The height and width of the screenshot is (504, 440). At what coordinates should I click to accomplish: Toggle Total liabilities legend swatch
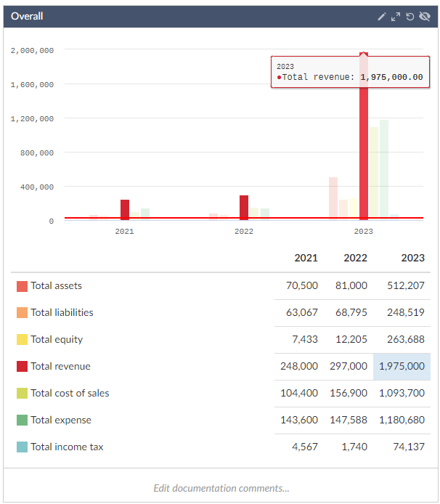(x=22, y=313)
